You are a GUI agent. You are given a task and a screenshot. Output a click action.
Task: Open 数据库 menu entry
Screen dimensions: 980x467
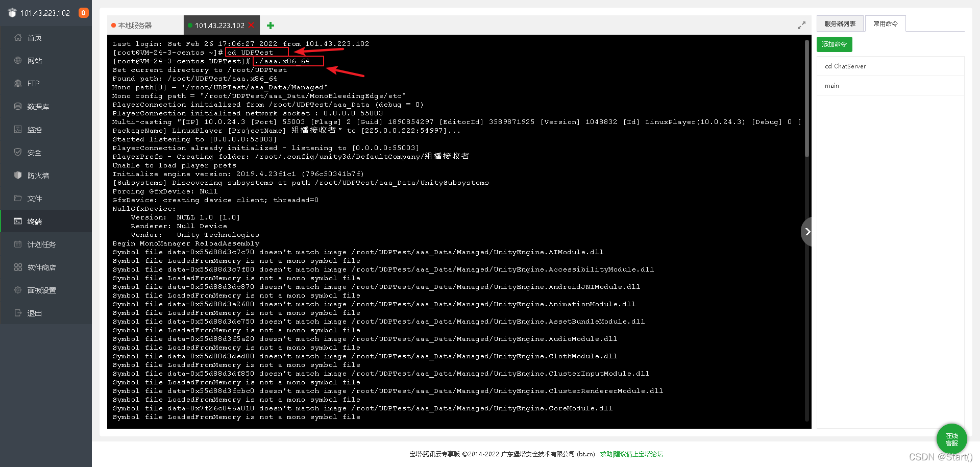[x=46, y=106]
